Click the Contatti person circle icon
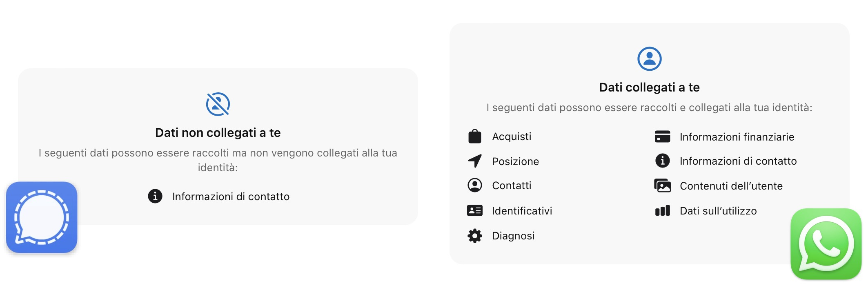This screenshot has width=868, height=286. (475, 185)
